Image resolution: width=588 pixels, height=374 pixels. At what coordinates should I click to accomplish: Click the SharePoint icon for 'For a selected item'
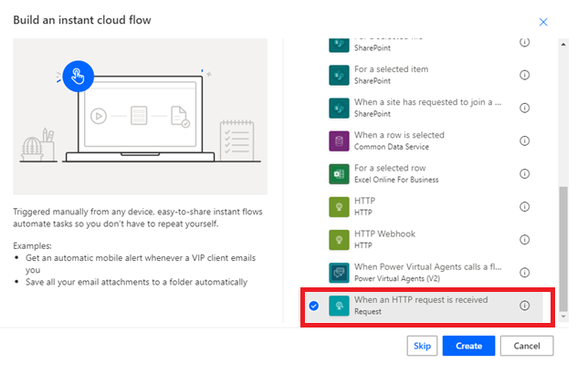[339, 75]
